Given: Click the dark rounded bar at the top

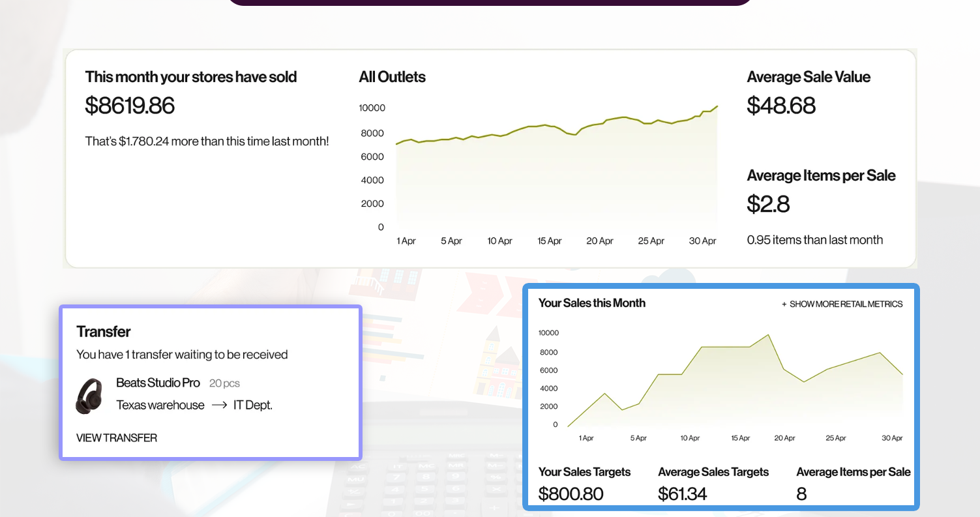Looking at the screenshot, I should coord(490,2).
